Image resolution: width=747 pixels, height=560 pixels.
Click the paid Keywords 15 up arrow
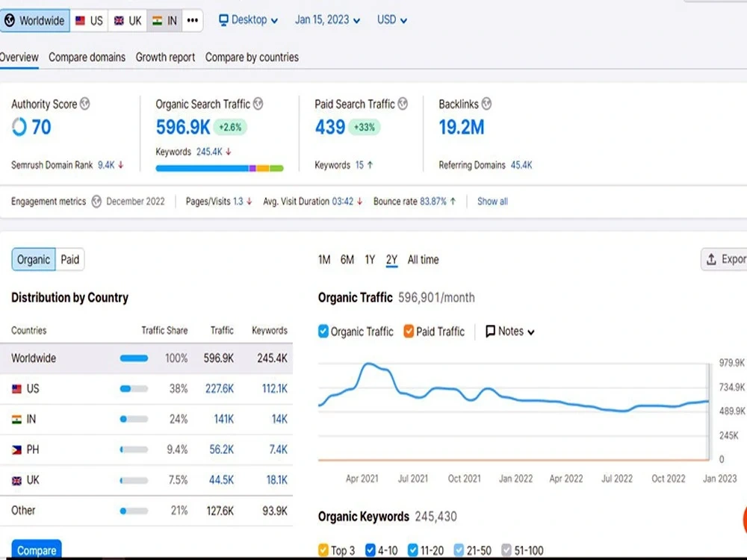pyautogui.click(x=371, y=165)
